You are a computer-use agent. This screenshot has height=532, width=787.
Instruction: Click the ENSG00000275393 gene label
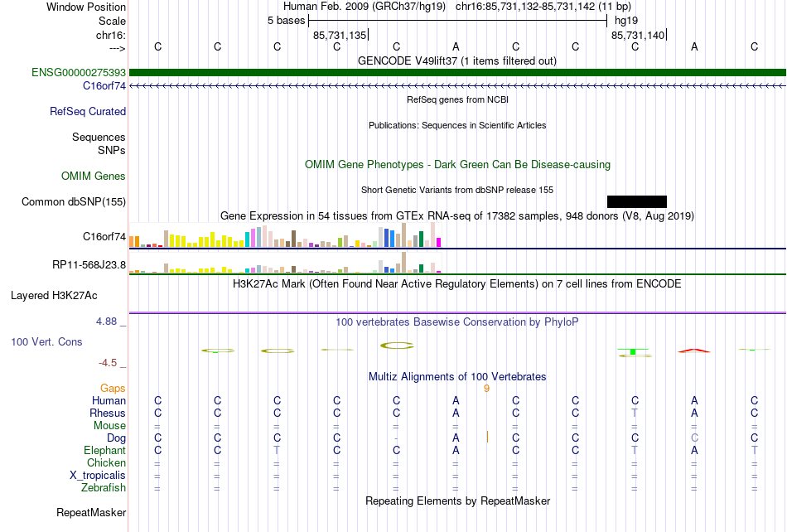[x=79, y=73]
